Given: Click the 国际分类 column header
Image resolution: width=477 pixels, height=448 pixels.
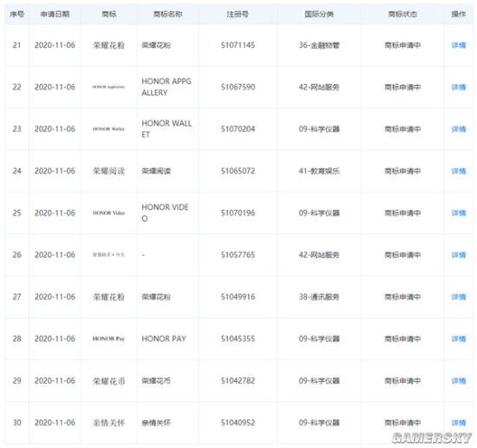Looking at the screenshot, I should (319, 14).
